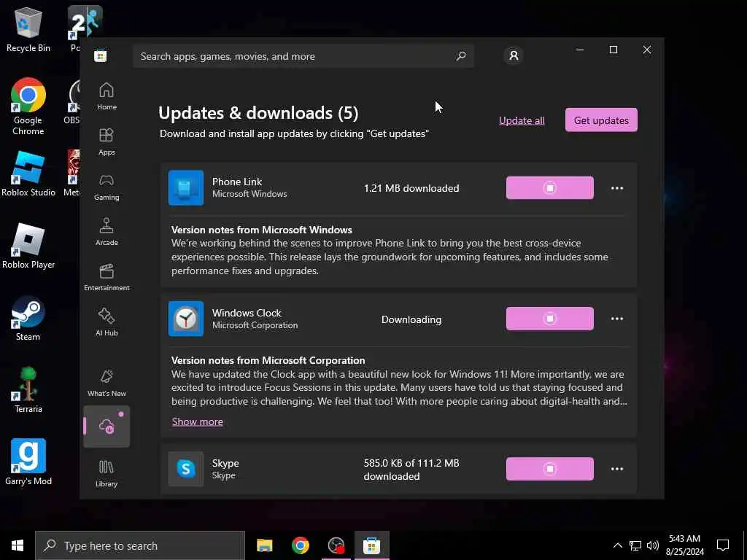Click the Microsoft Store logo icon
The image size is (747, 560).
point(100,56)
